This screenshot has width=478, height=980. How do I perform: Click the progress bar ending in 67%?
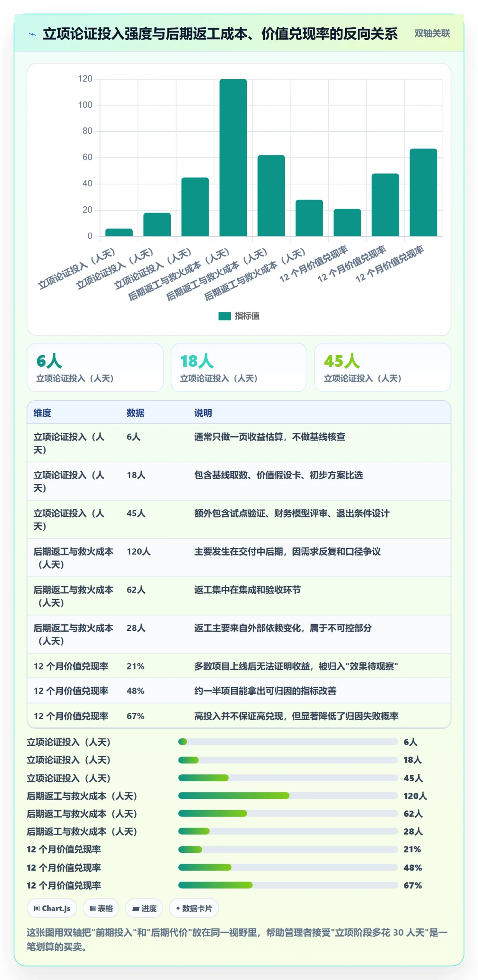coord(288,885)
